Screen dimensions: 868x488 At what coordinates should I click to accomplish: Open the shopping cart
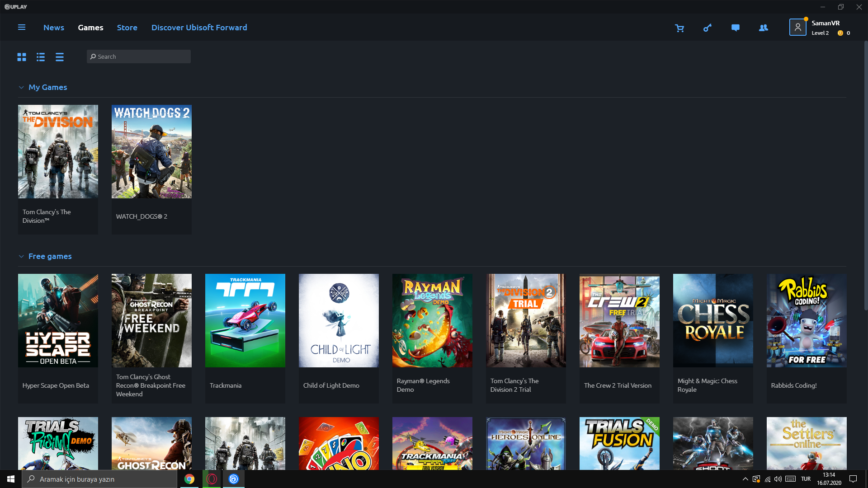(679, 28)
